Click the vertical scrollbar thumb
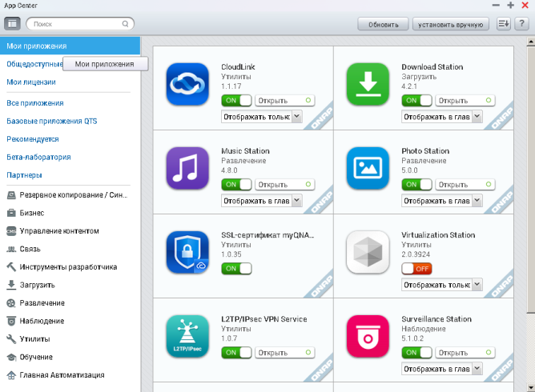535x392 pixels. (531, 180)
